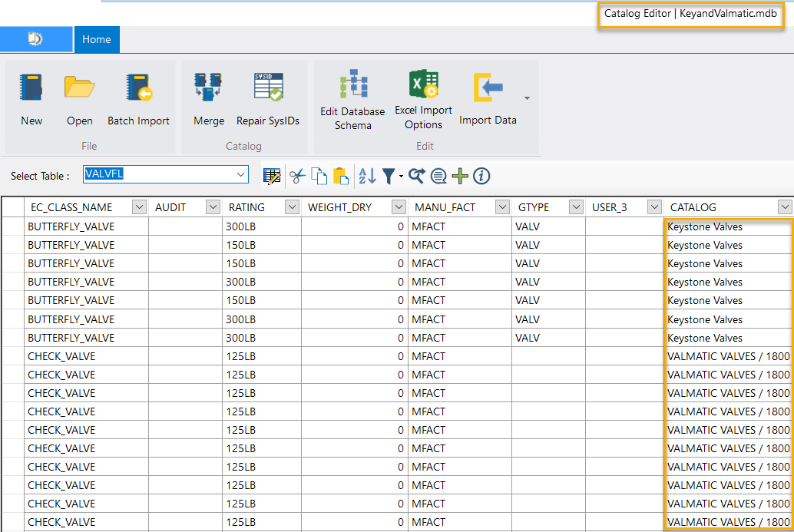Expand the Select Table combo box
Screen dimensions: 794x532
(241, 175)
